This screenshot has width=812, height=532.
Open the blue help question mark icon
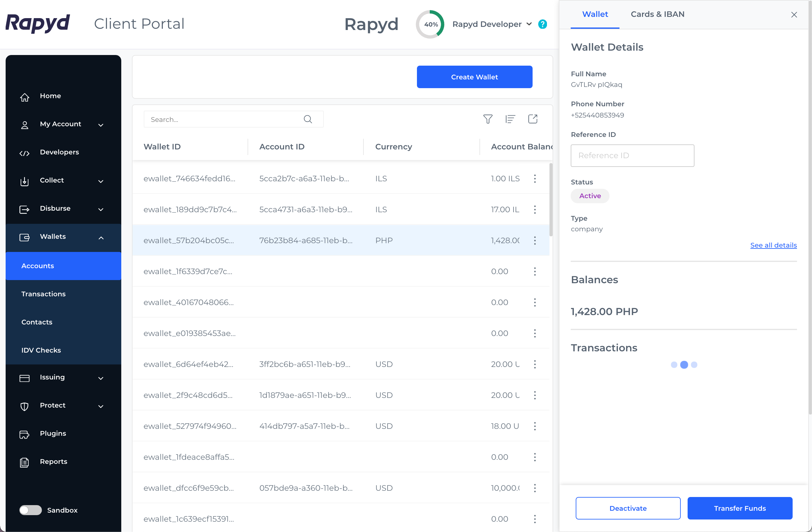(543, 24)
